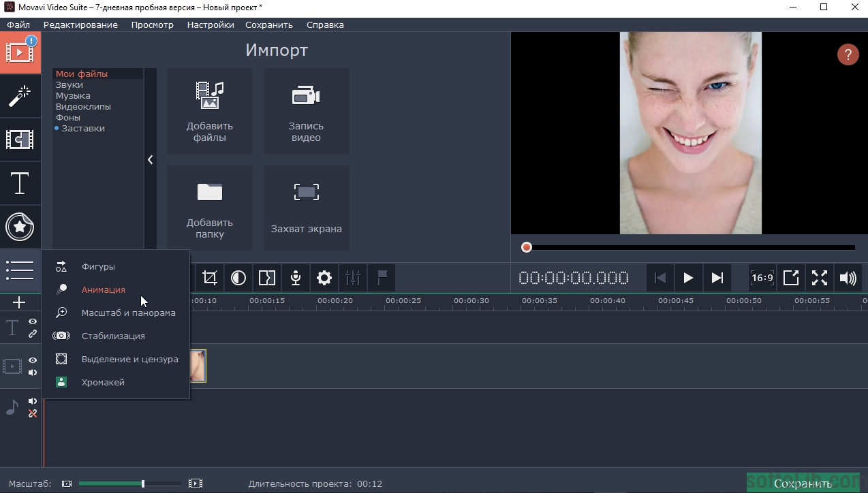The image size is (868, 493).
Task: Select Видеоклипы category
Action: (x=97, y=106)
